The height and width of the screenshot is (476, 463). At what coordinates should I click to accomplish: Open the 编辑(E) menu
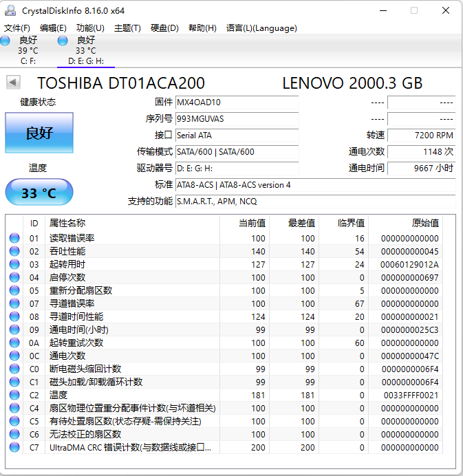click(x=53, y=28)
